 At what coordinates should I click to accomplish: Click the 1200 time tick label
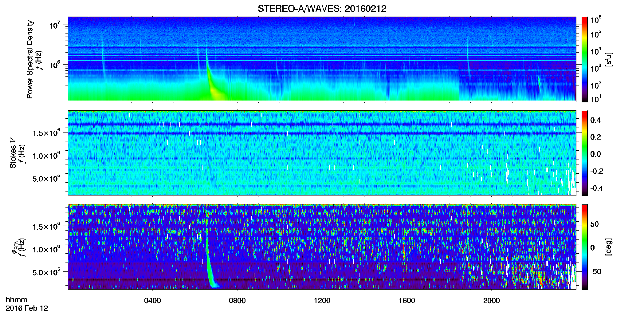pos(322,300)
